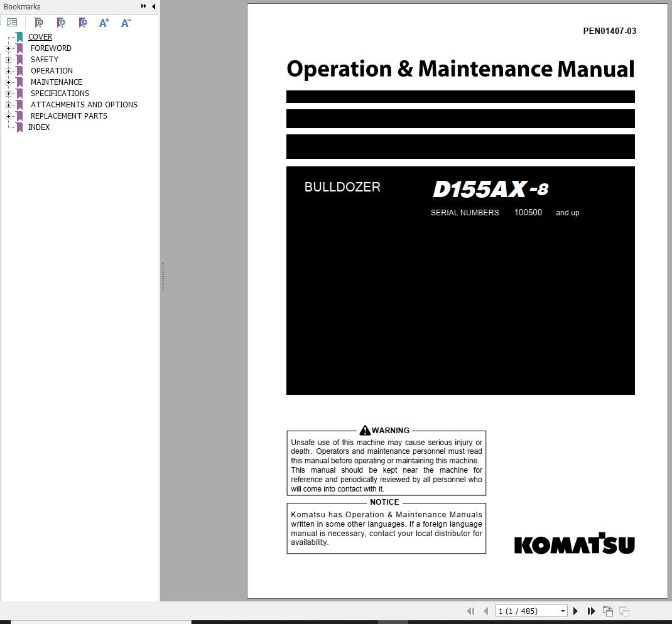Click the double-arrow panel options control

143,6
